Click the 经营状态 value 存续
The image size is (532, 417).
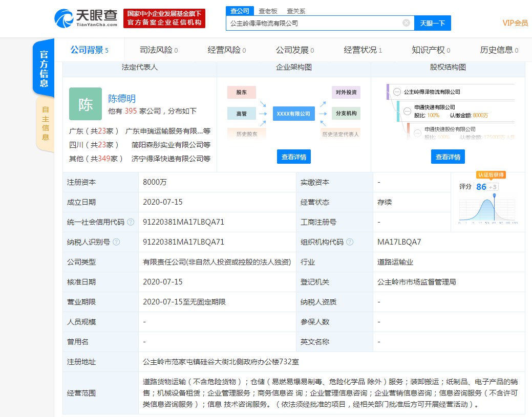click(385, 202)
